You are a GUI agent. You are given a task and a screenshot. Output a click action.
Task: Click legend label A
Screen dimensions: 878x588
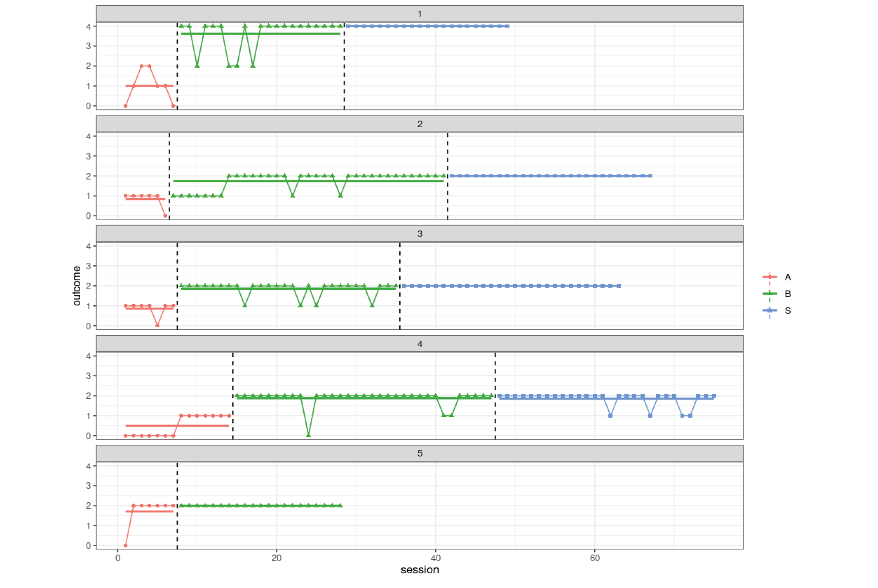(788, 277)
